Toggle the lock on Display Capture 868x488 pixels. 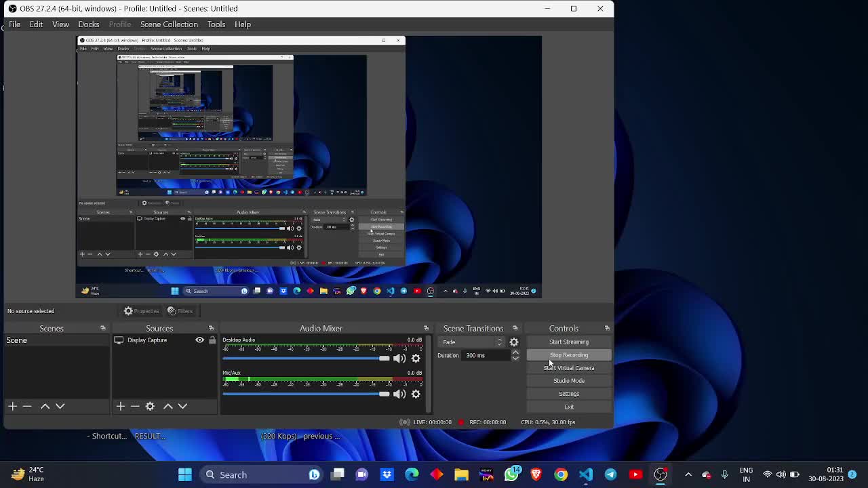(x=212, y=340)
